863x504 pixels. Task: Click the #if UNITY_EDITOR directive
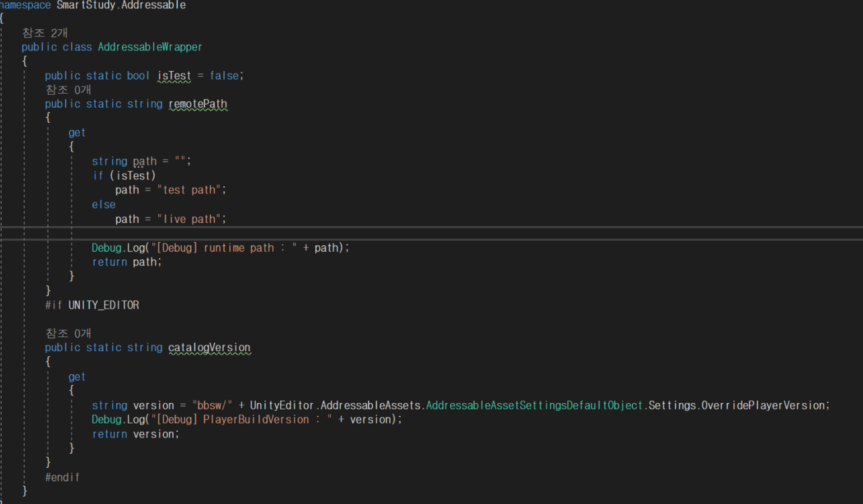click(92, 305)
